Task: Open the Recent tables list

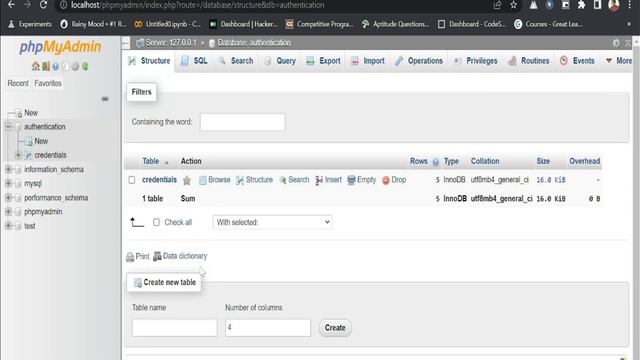Action: pos(18,83)
